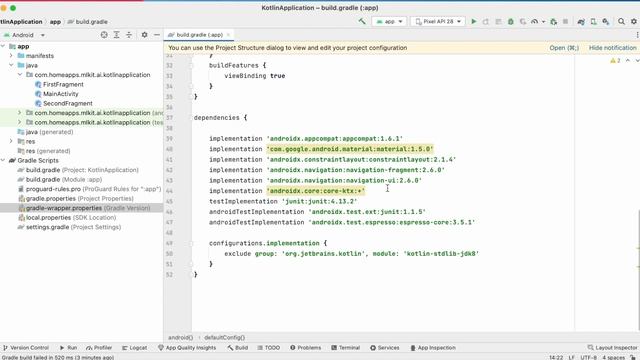Open Project panel options gear

pyautogui.click(x=144, y=35)
